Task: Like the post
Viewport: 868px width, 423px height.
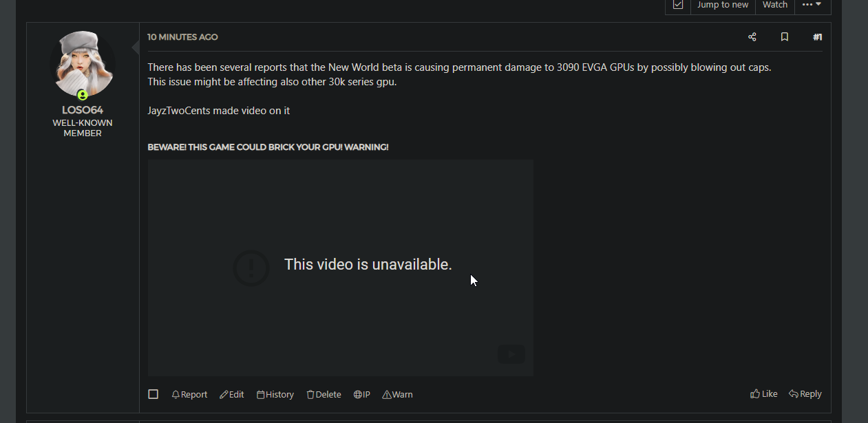Action: [764, 394]
